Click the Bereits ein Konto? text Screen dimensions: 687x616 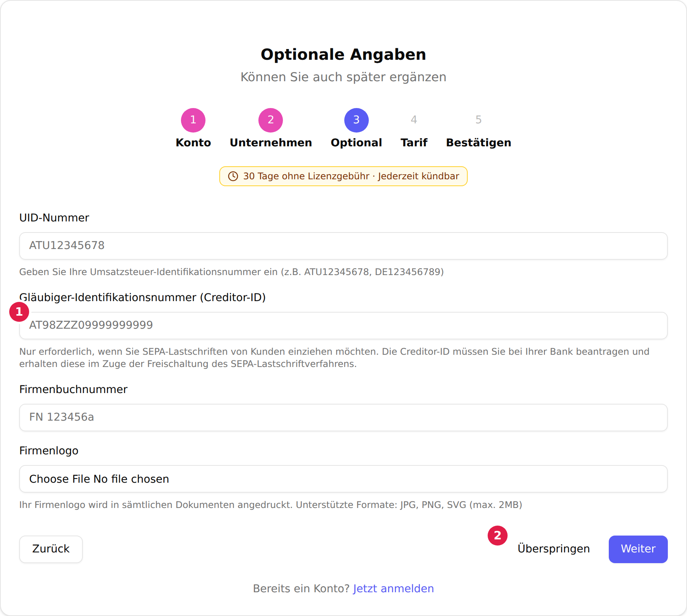302,588
